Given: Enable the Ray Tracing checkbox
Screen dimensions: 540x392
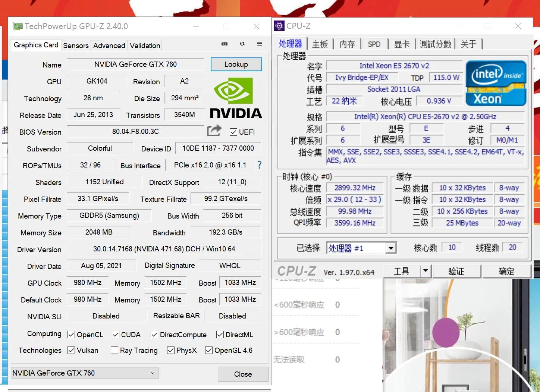Looking at the screenshot, I should click(x=114, y=350).
